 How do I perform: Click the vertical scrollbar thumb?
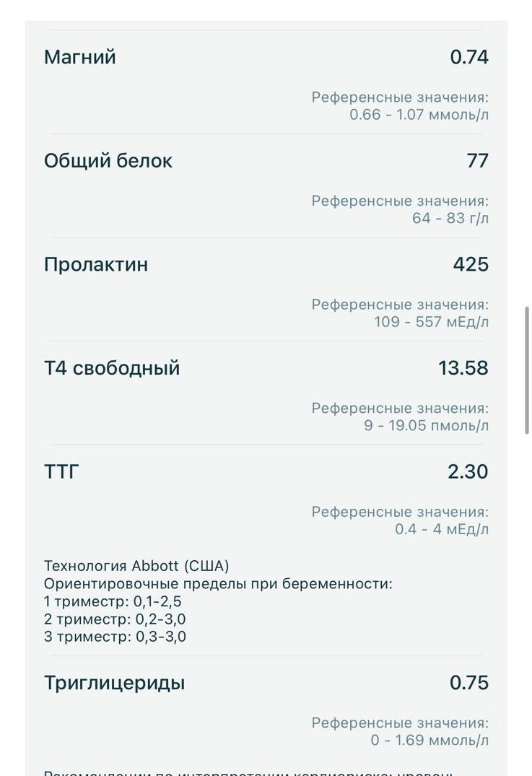pos(527,370)
